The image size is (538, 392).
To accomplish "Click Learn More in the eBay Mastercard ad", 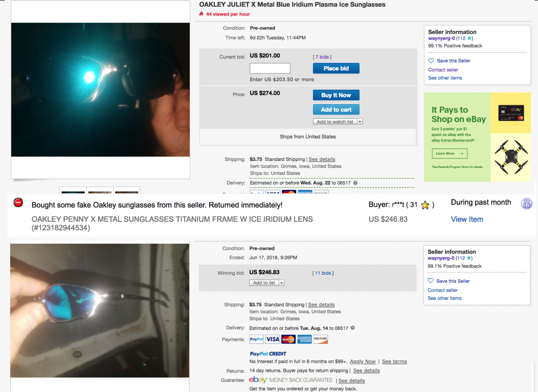I will click(x=450, y=154).
